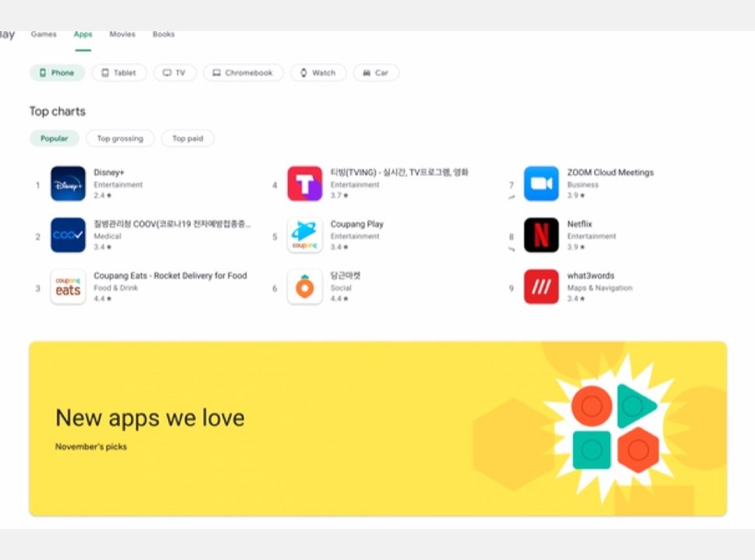Open the TVING app icon

pyautogui.click(x=305, y=184)
